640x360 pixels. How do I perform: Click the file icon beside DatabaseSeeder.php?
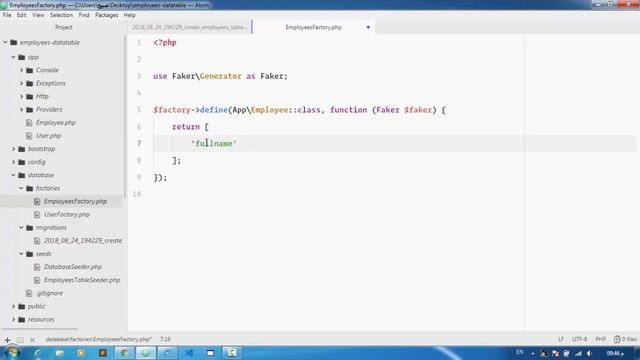tap(37, 267)
